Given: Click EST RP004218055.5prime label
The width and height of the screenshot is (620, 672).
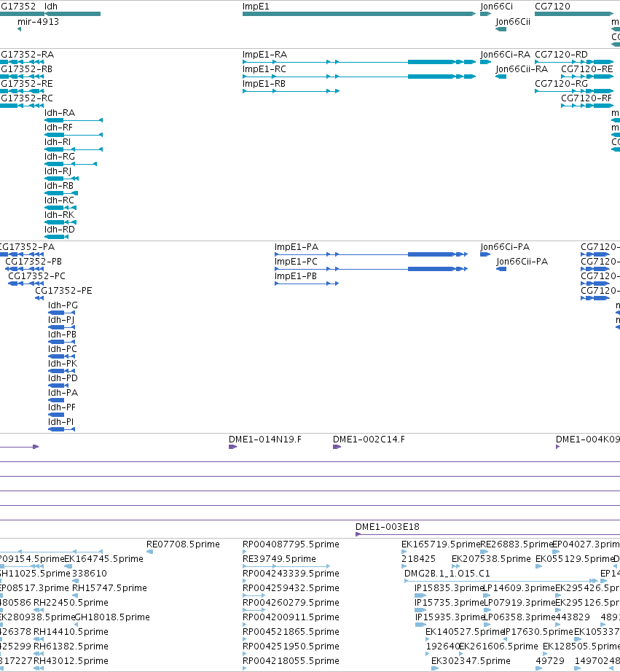Looking at the screenshot, I should [x=291, y=661].
